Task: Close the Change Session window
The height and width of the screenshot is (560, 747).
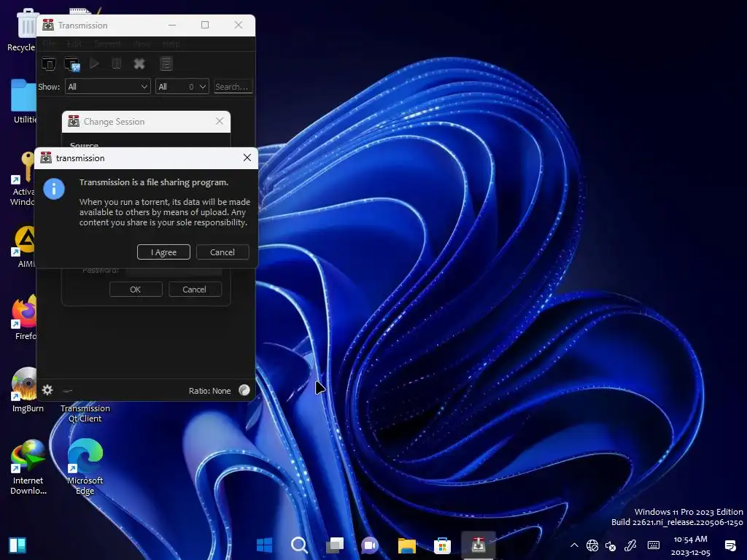Action: click(x=219, y=121)
